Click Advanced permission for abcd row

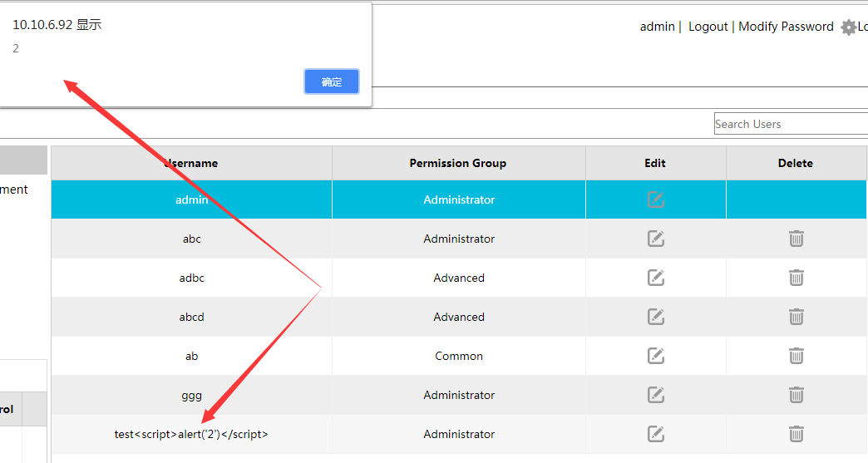458,317
